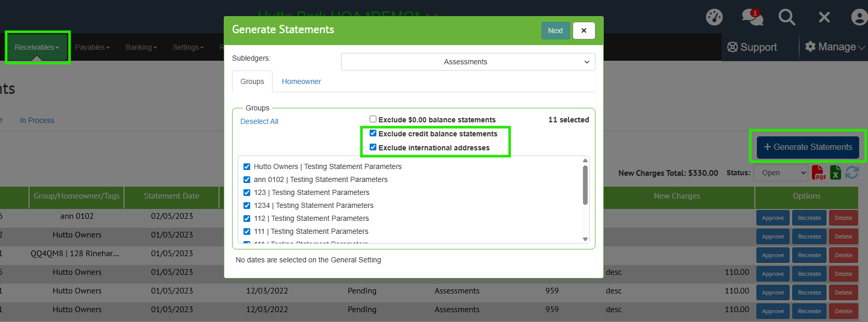The image size is (868, 322).
Task: Export statements to Excel
Action: [x=835, y=173]
